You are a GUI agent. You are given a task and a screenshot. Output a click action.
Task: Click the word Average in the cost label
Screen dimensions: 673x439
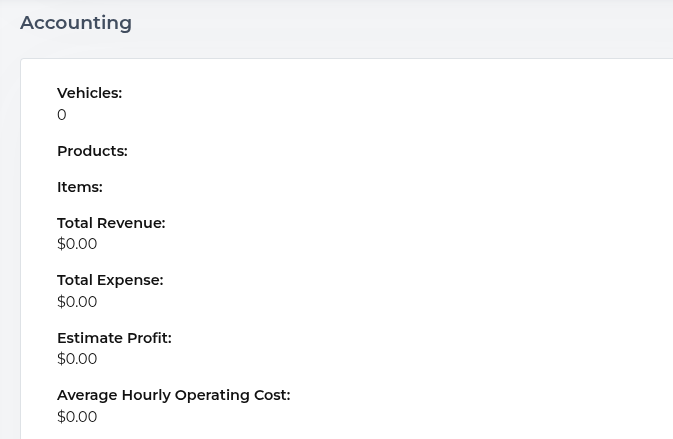tap(88, 395)
